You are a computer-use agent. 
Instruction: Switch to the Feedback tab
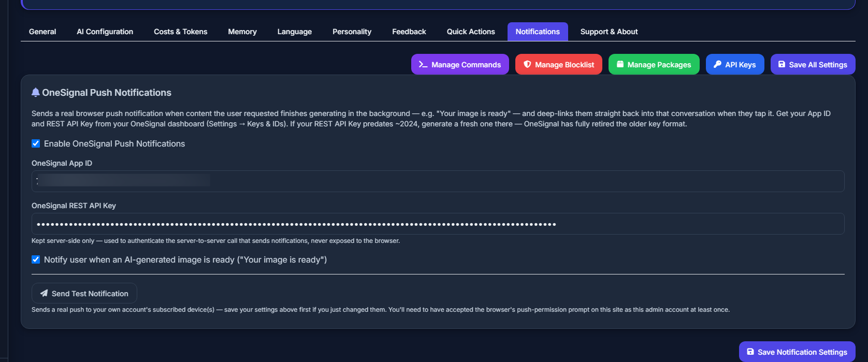click(409, 32)
